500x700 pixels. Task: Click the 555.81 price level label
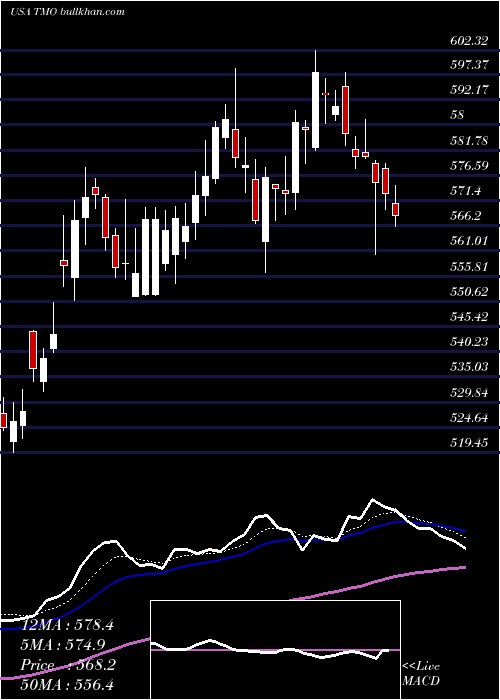468,267
